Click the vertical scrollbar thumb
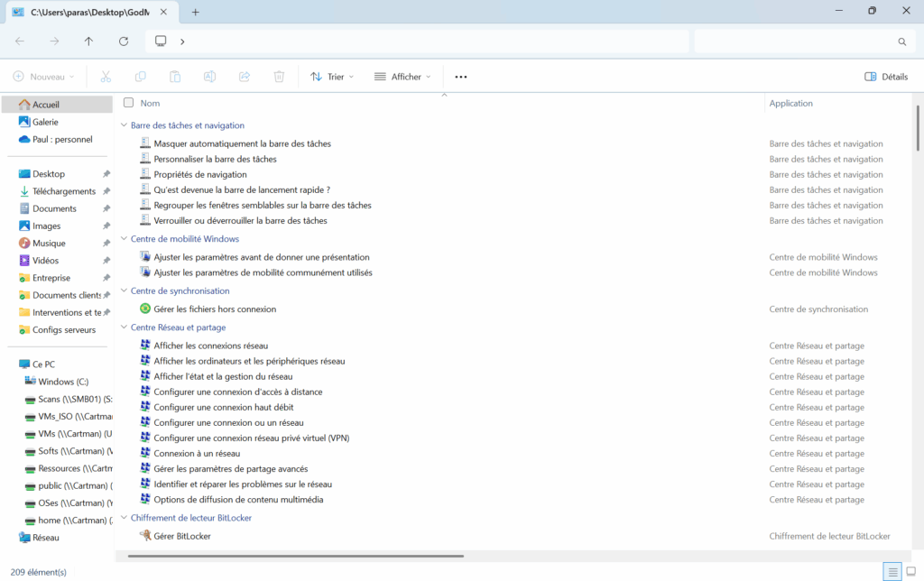 [918, 128]
